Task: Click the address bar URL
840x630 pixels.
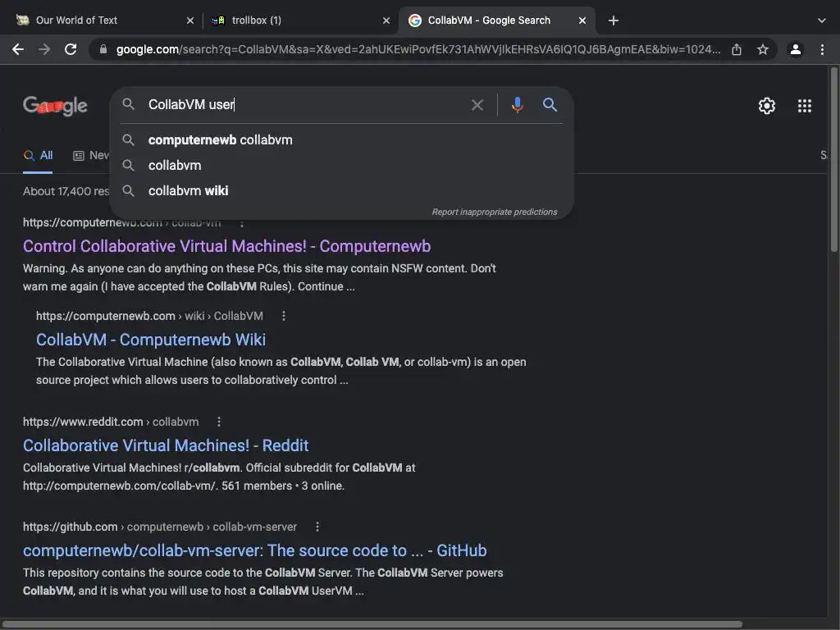Action: [418, 49]
